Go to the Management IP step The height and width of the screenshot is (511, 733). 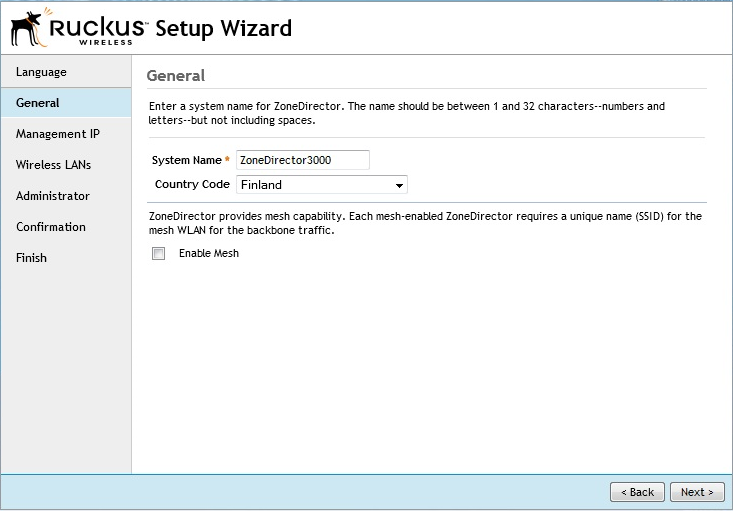click(66, 134)
